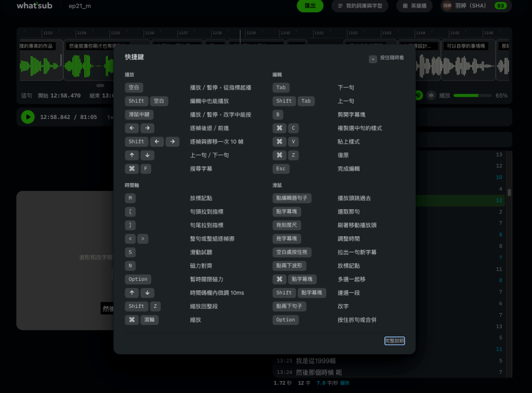Image resolution: width=532 pixels, height=393 pixels.
Task: Click the 13:04 mark on the timeline ruler
Action: [x=421, y=33]
